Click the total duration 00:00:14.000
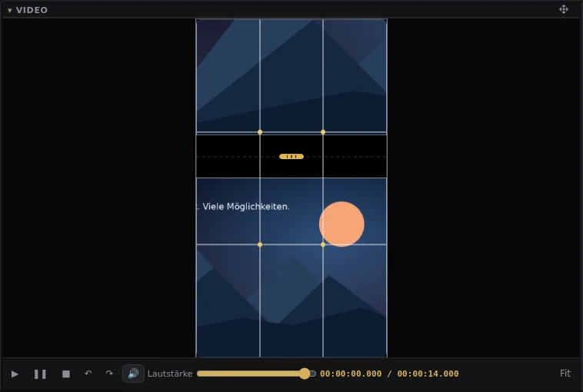 (x=428, y=374)
